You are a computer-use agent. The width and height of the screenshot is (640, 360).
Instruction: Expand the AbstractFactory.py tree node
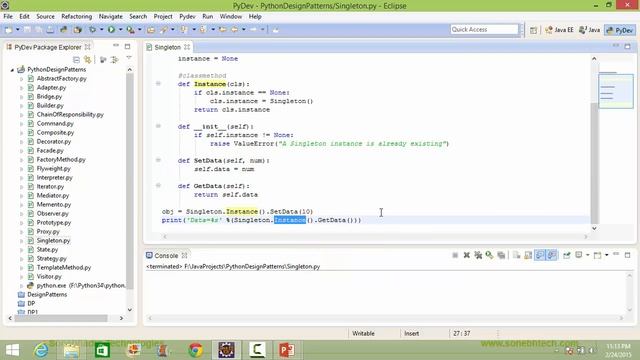click(22, 79)
